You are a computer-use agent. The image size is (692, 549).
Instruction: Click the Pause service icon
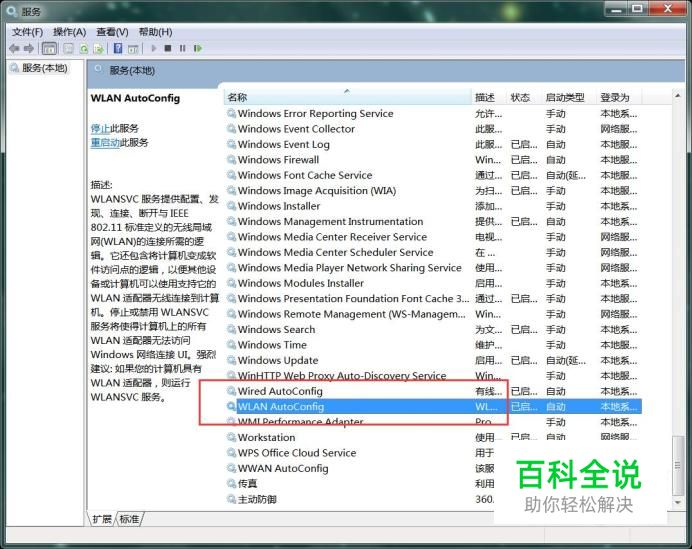click(x=182, y=48)
